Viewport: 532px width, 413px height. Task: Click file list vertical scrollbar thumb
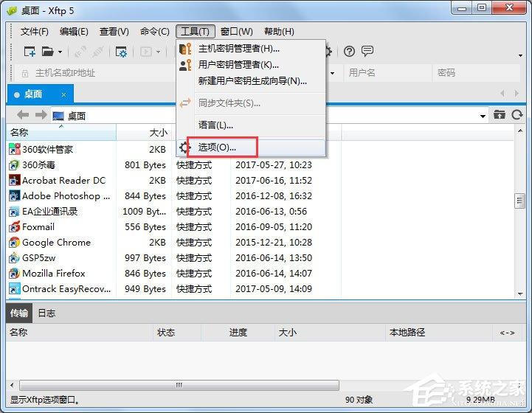click(x=519, y=201)
